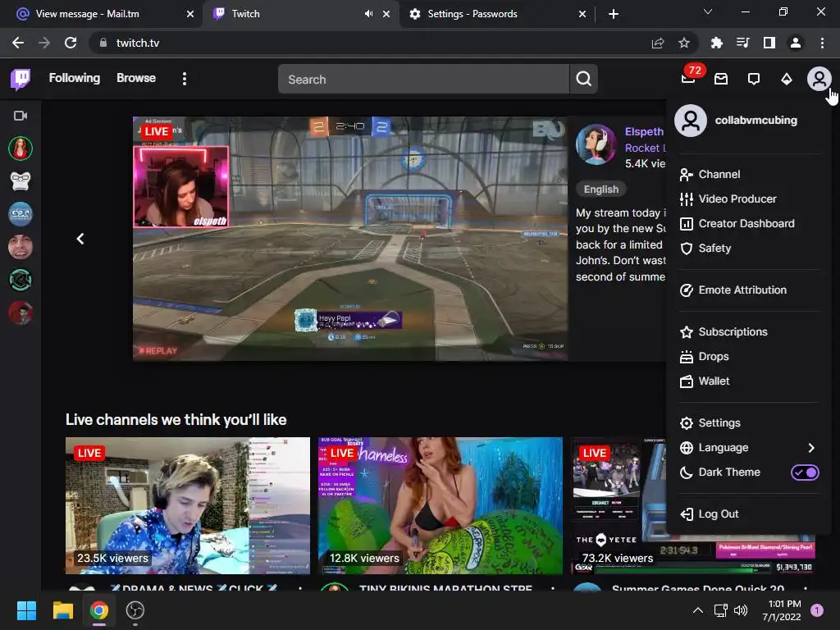Open the gorilla avatar channel in sidebar
Screen dimensions: 840x630
pyautogui.click(x=21, y=181)
